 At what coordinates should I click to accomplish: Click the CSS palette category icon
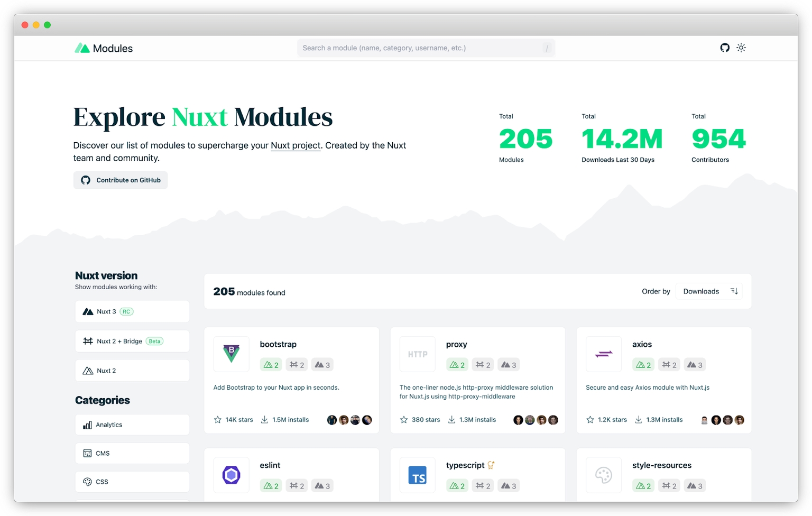coord(88,482)
